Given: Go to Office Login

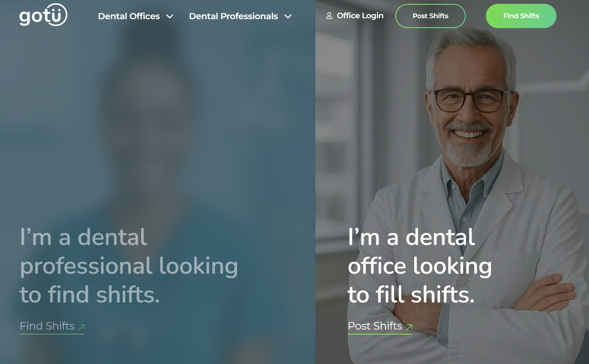Looking at the screenshot, I should 355,16.
